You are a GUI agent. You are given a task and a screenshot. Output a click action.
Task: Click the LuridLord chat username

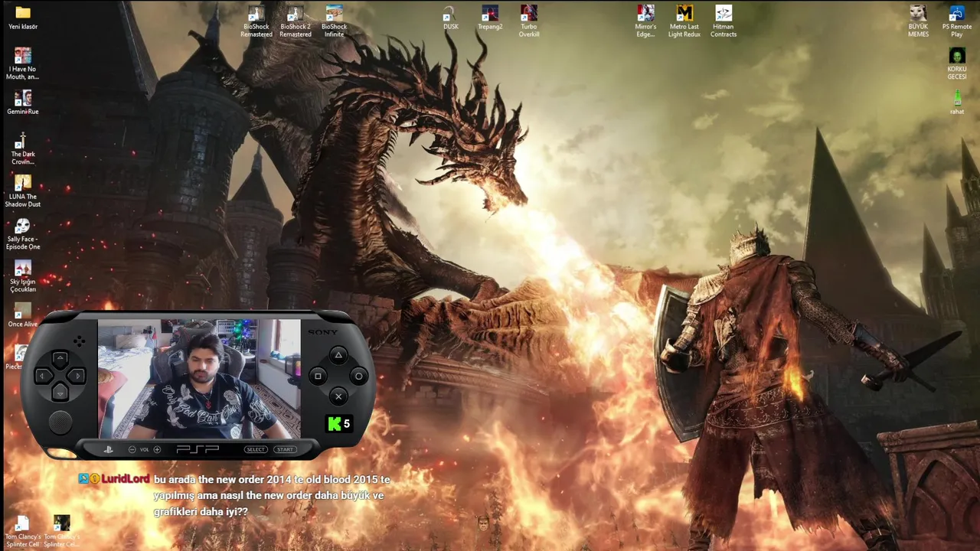click(x=125, y=479)
